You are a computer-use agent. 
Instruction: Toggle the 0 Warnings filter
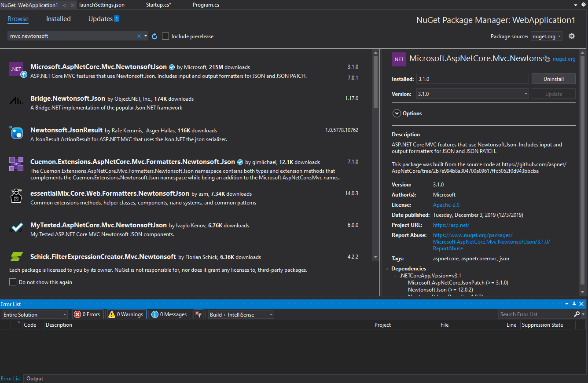127,314
